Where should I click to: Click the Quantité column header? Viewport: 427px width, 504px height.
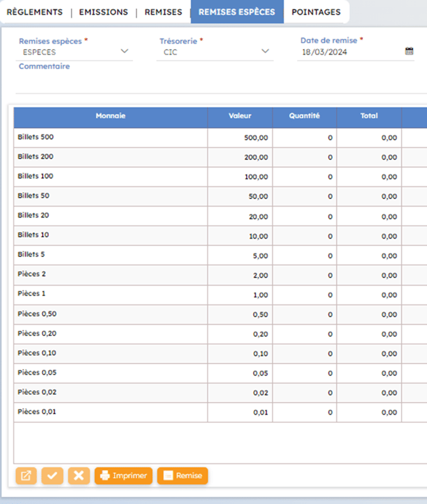(x=304, y=116)
